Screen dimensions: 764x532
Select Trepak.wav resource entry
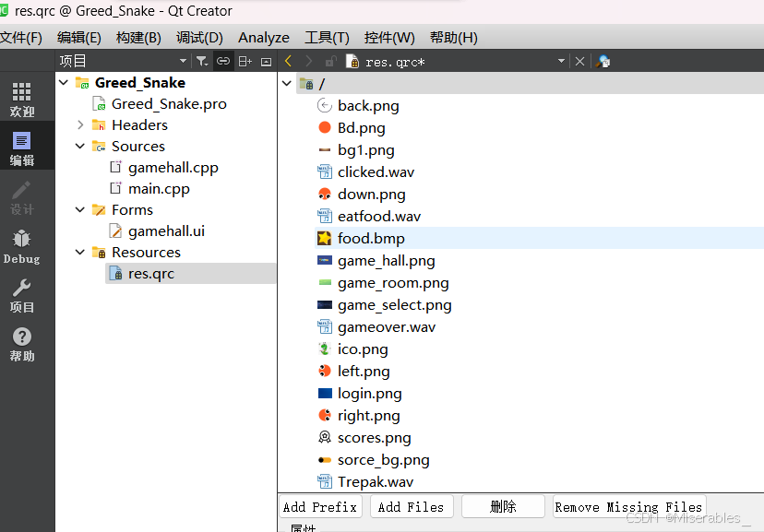coord(376,482)
